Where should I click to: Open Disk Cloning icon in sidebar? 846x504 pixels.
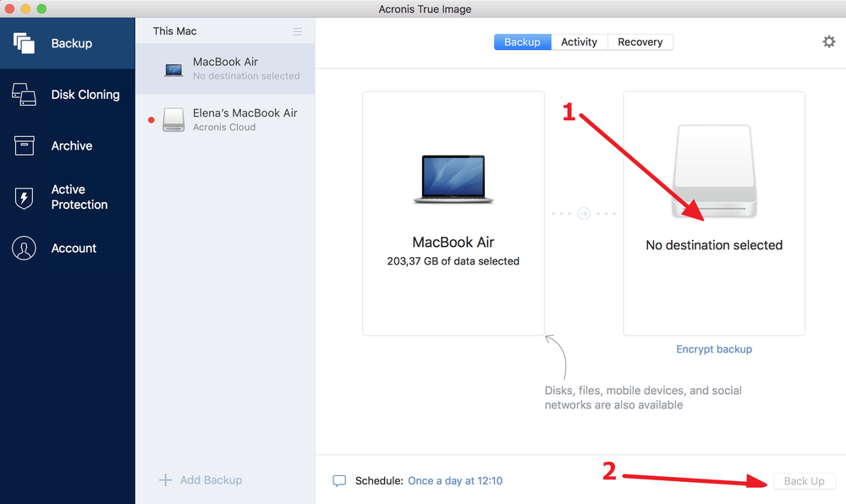tap(24, 95)
